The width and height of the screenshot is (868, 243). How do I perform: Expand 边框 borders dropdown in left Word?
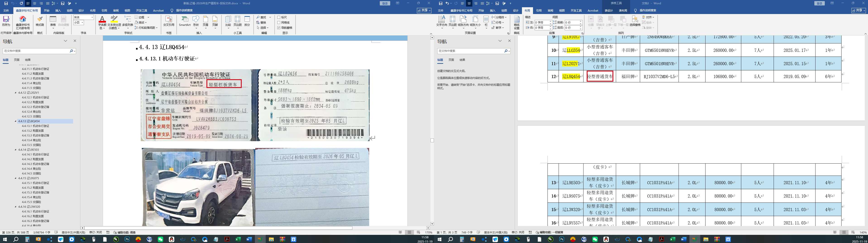point(148,17)
